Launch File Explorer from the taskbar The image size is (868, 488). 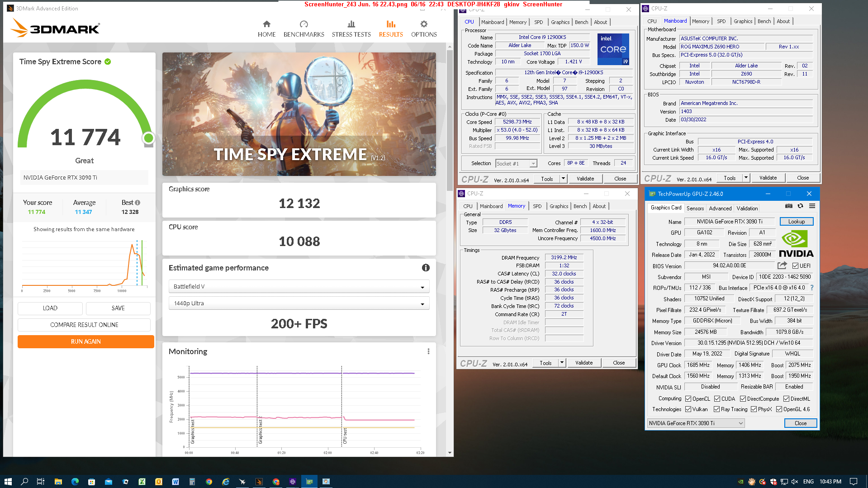(58, 481)
